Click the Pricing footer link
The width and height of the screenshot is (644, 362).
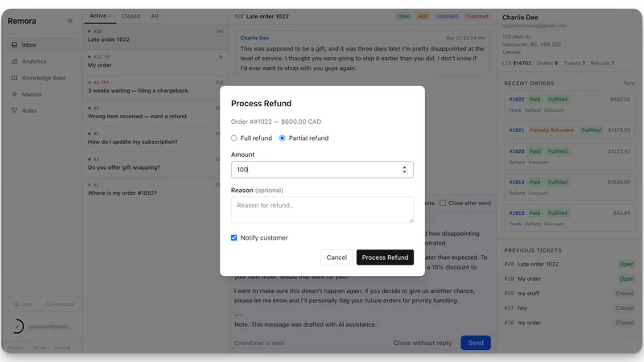pyautogui.click(x=62, y=348)
